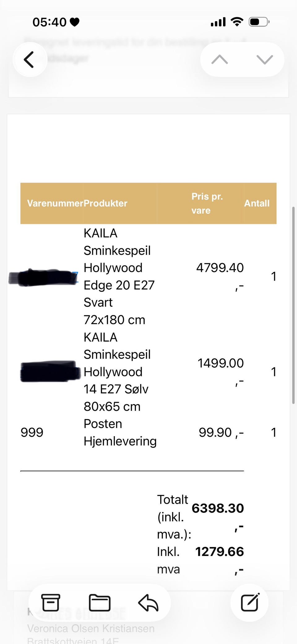297x644 pixels.
Task: Tap the cellular signal bars
Action: tap(218, 22)
